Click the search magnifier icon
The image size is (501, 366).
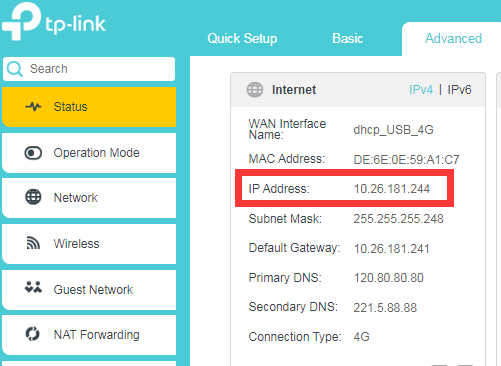15,69
